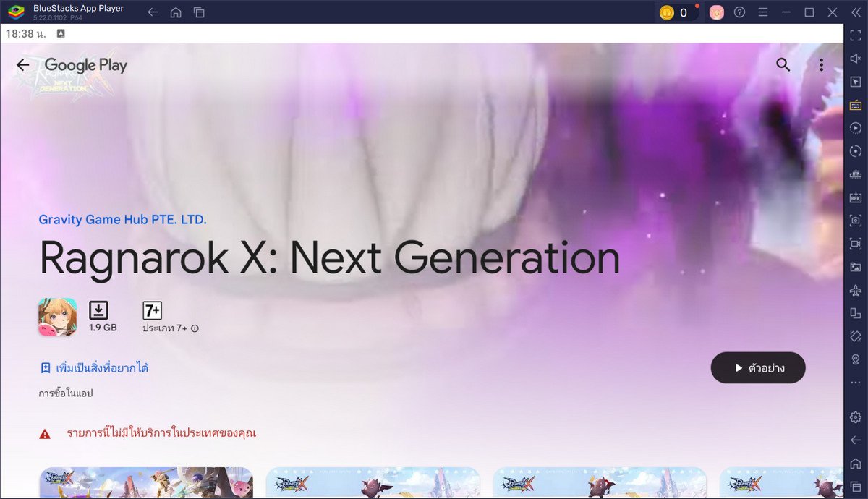
Task: Go to BlueStacks home from title bar
Action: 176,12
